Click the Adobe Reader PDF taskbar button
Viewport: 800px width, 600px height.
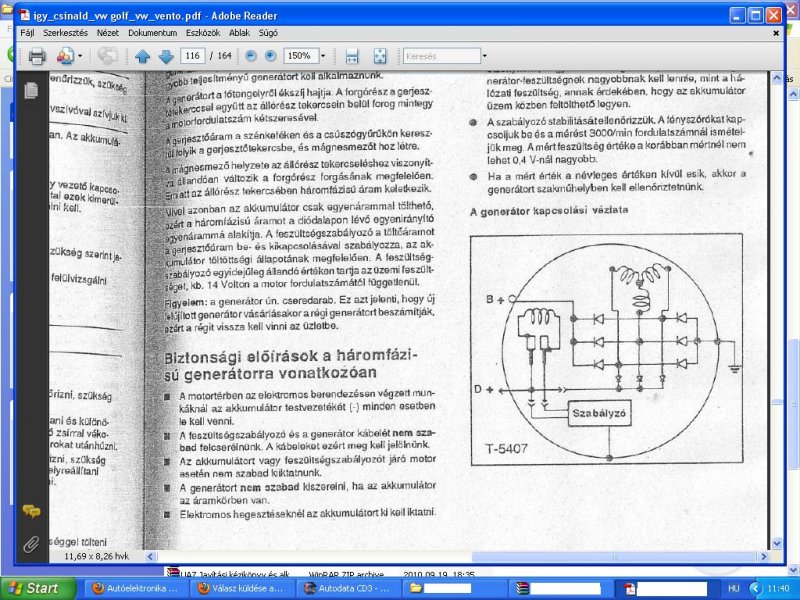(666, 588)
